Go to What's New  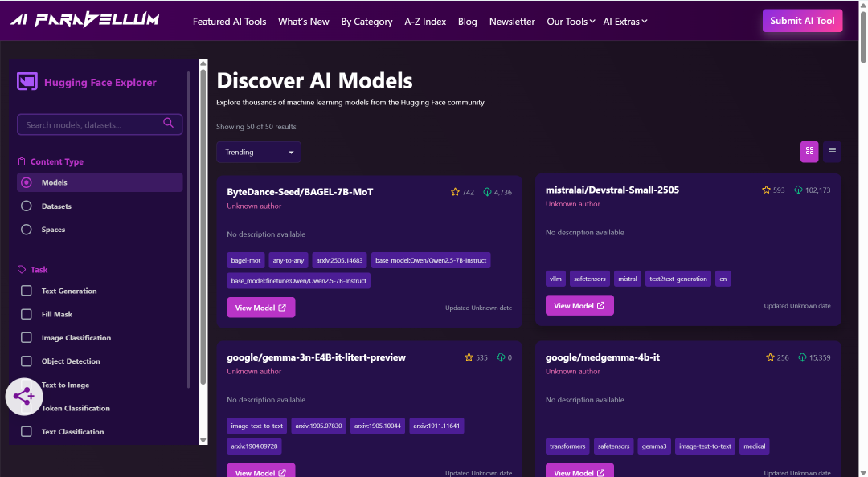(303, 22)
